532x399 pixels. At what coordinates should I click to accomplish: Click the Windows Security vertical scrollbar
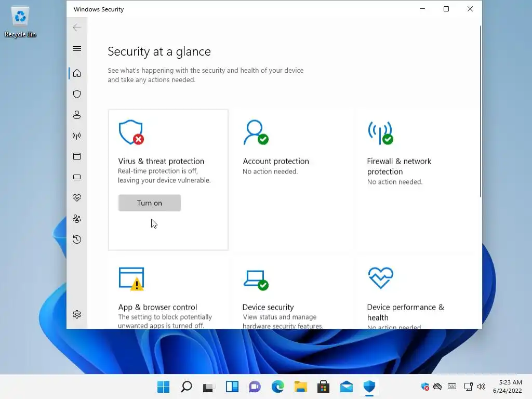pos(480,111)
